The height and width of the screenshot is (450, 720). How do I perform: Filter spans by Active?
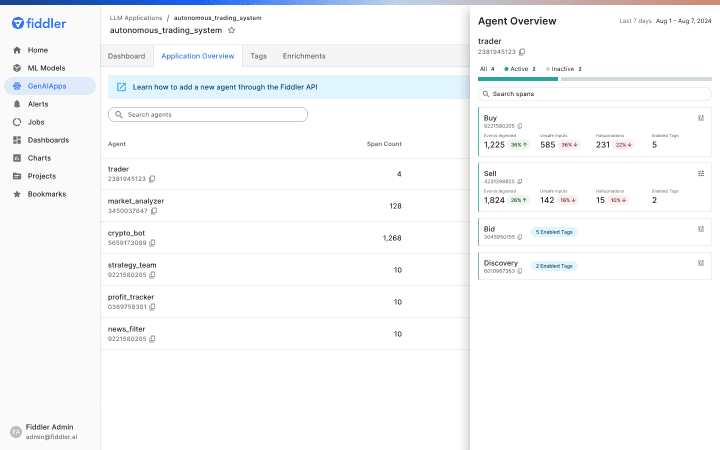(520, 69)
